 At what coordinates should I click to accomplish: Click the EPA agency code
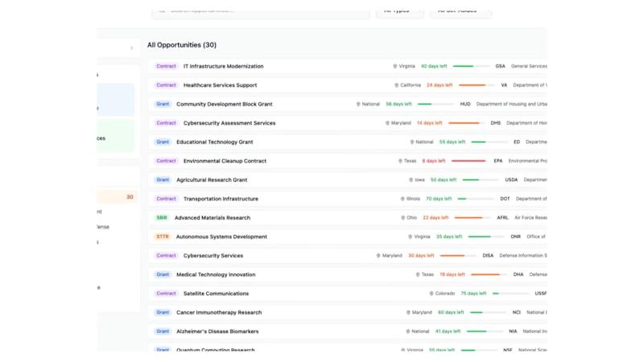(x=498, y=161)
